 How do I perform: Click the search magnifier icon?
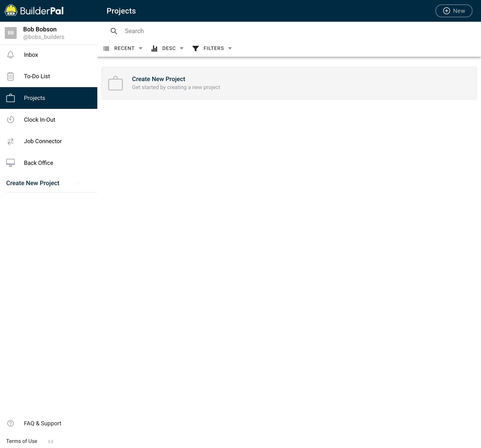coord(114,31)
